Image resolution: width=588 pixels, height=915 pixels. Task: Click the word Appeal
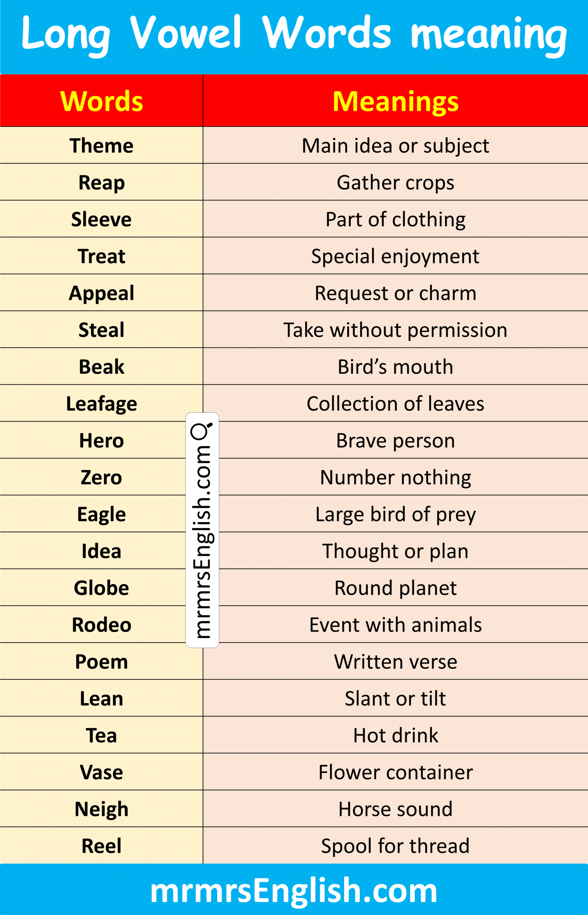click(x=101, y=293)
